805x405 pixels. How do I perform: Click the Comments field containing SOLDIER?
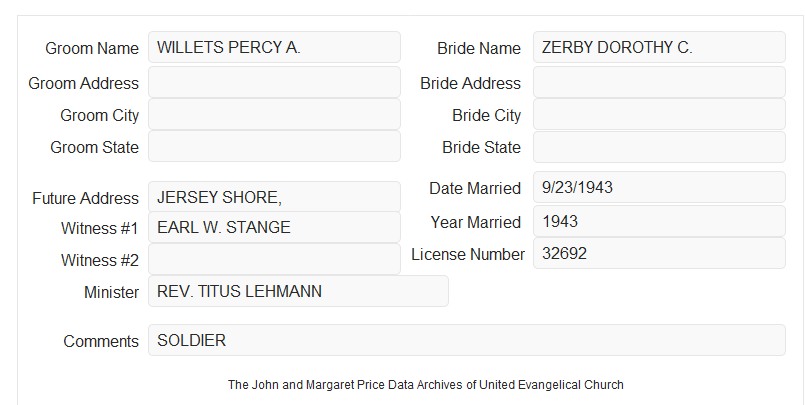point(467,340)
